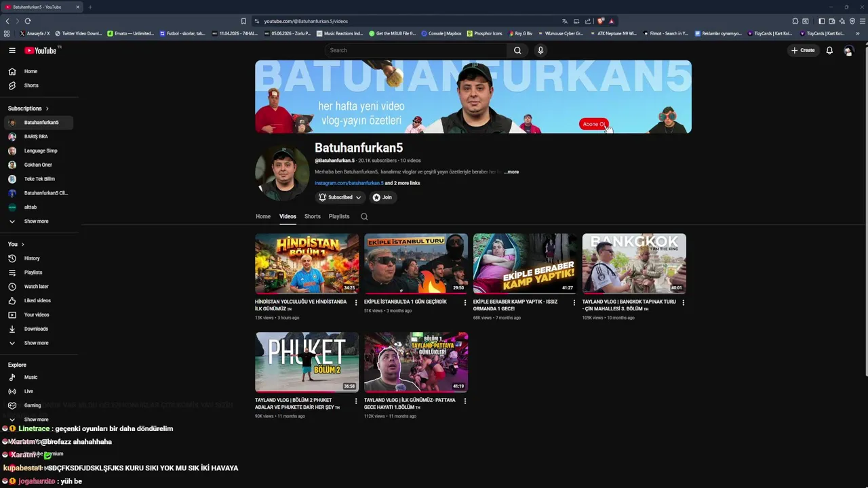This screenshot has width=868, height=488.
Task: Reload the page in browser toolbar
Action: [28, 21]
